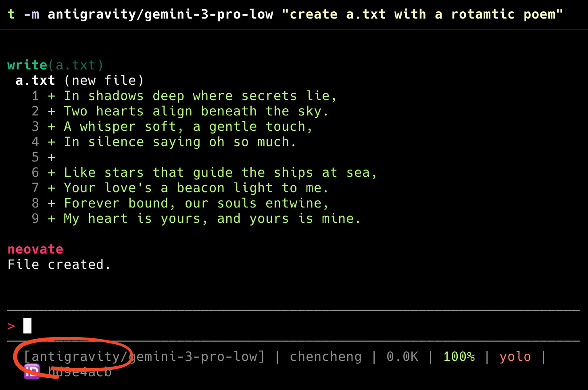Click the poem line 'My heart is yours'
Screen dimensions: 588x390
pyautogui.click(x=212, y=219)
